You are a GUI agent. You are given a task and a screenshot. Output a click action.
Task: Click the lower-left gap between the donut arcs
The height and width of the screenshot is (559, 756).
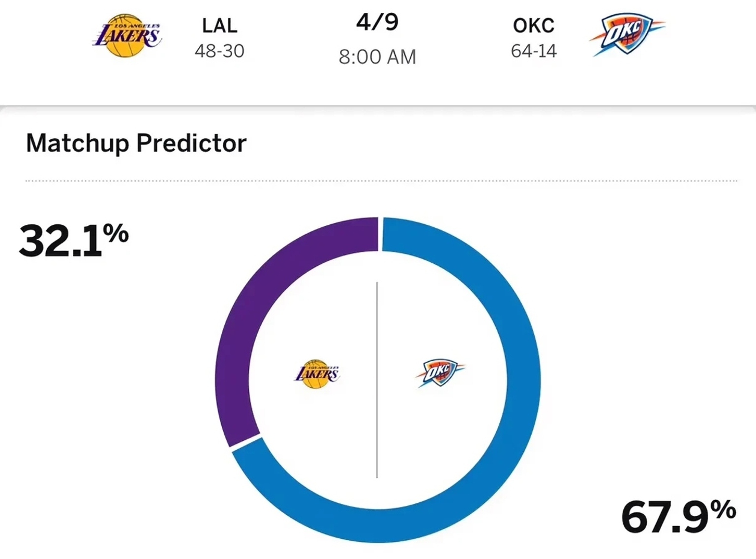[x=246, y=442]
